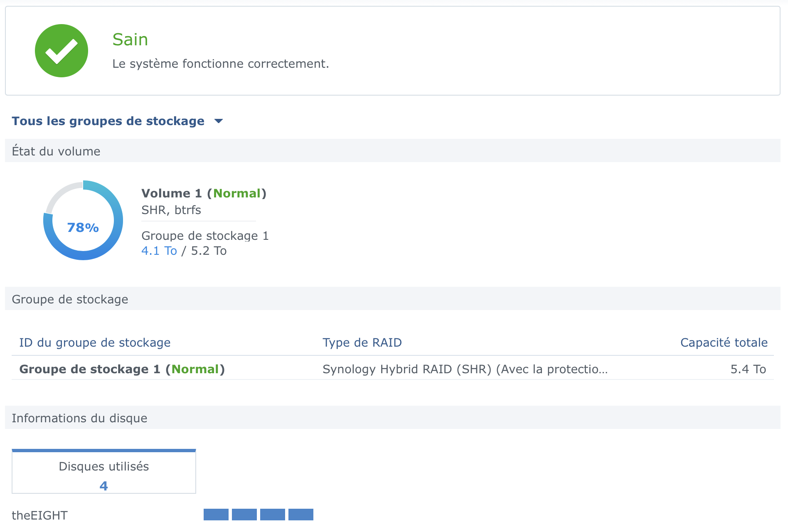Sort by Type de RAID column header
This screenshot has width=788, height=532.
(x=362, y=342)
